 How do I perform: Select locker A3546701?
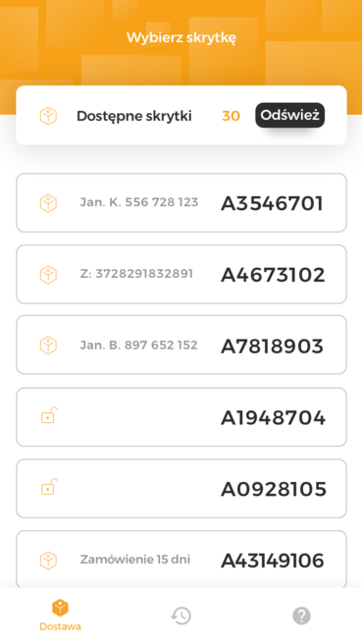181,203
